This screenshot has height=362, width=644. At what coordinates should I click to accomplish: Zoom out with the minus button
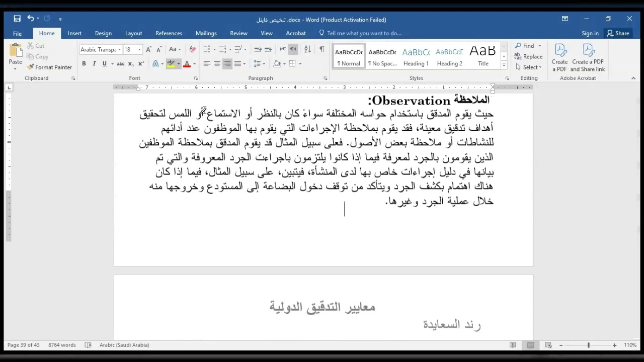click(x=562, y=345)
